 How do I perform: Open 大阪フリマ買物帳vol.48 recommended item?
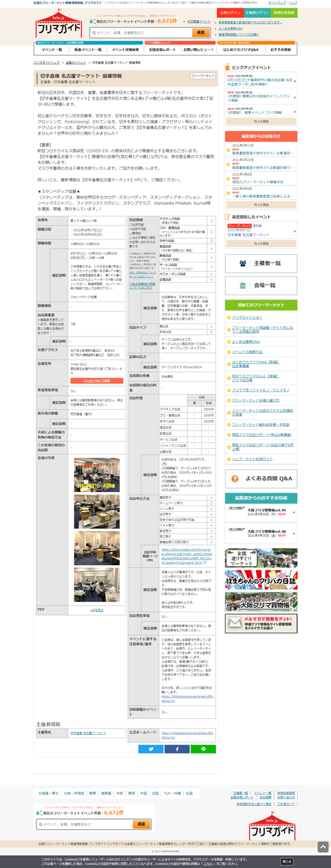click(261, 533)
